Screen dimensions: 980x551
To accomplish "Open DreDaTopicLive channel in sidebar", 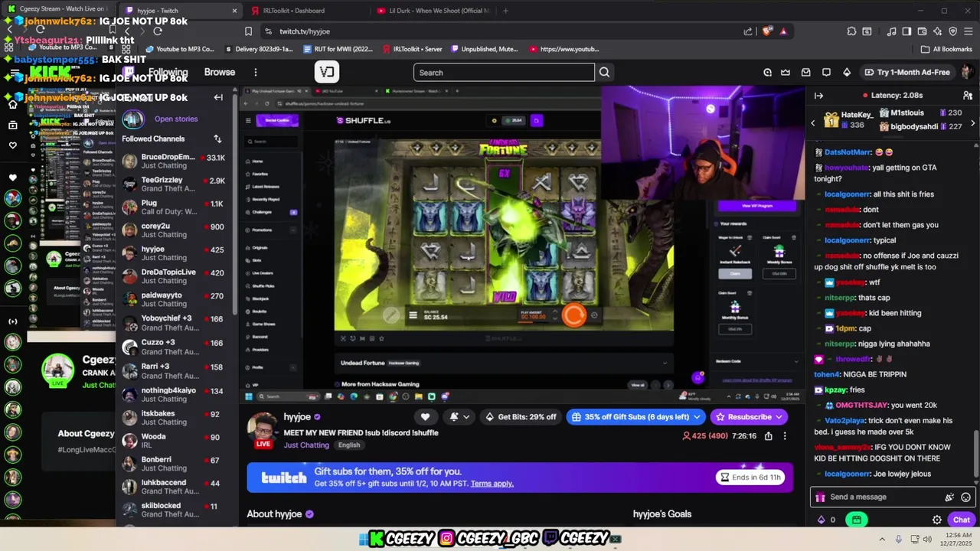I will [175, 276].
